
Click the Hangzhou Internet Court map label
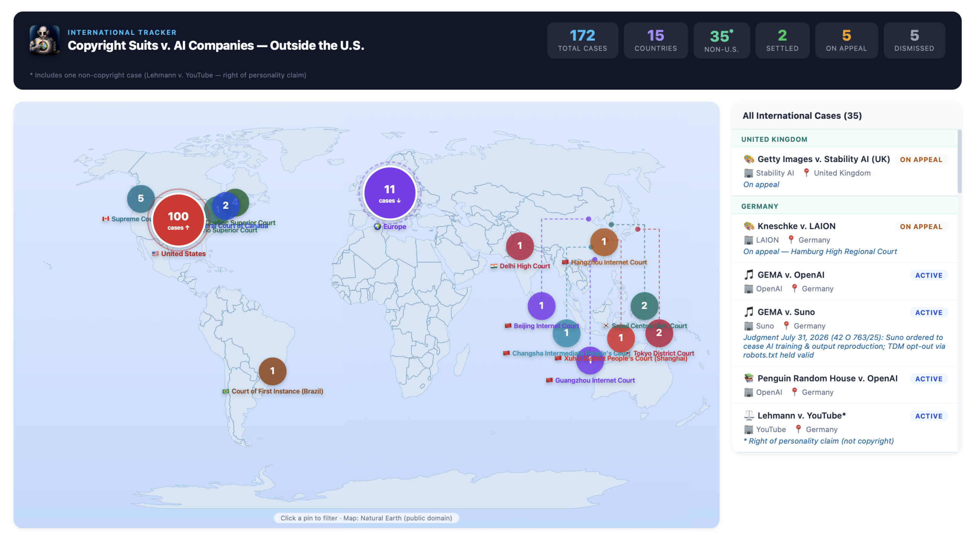[x=609, y=262]
